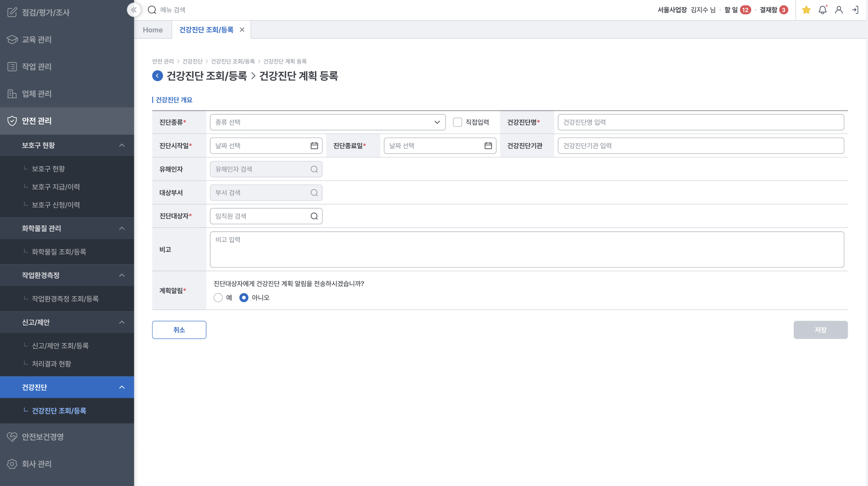This screenshot has height=486, width=868.
Task: Check the 직접입력 checkbox
Action: [x=457, y=122]
